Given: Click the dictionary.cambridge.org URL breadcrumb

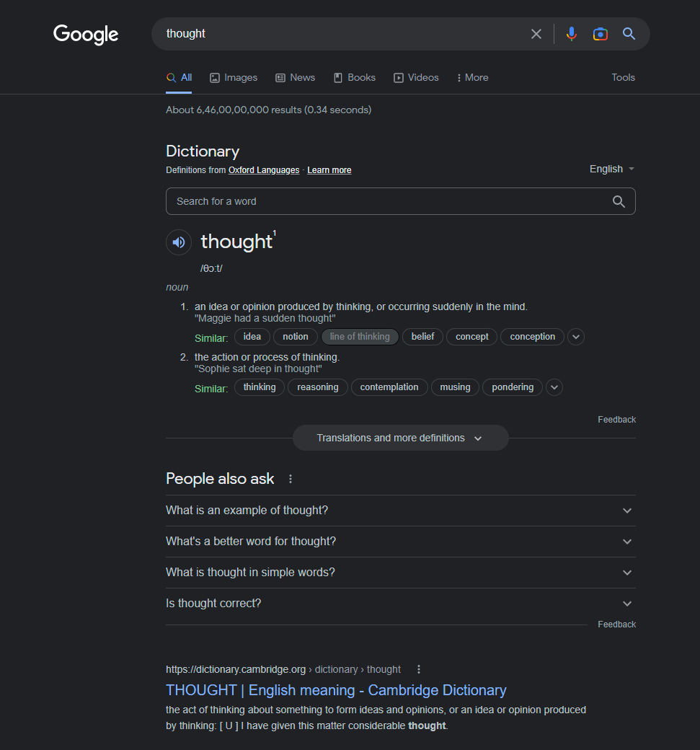Looking at the screenshot, I should 283,670.
